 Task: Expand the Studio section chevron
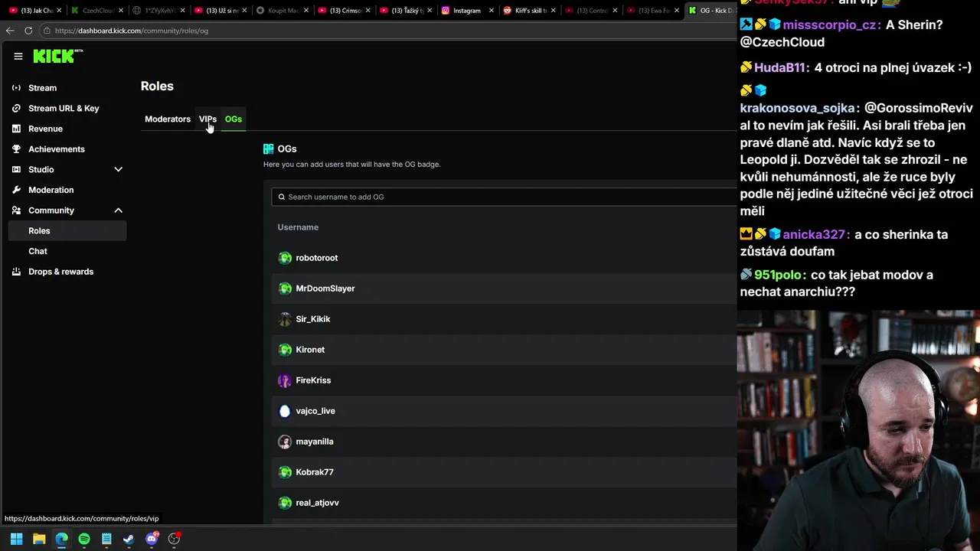pos(118,169)
